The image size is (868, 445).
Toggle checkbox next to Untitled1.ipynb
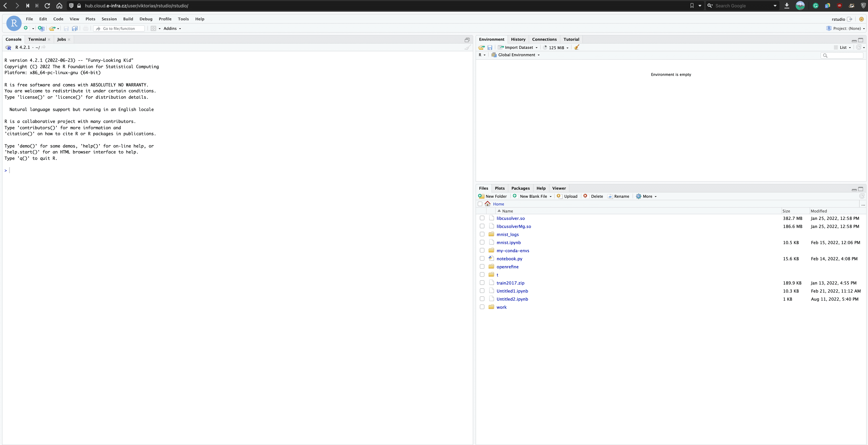click(481, 291)
